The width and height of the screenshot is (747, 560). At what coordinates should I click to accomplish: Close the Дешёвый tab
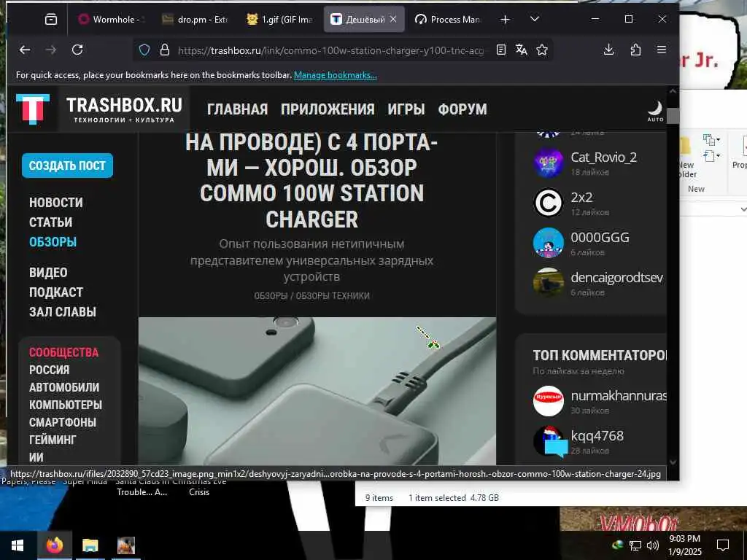pyautogui.click(x=393, y=19)
